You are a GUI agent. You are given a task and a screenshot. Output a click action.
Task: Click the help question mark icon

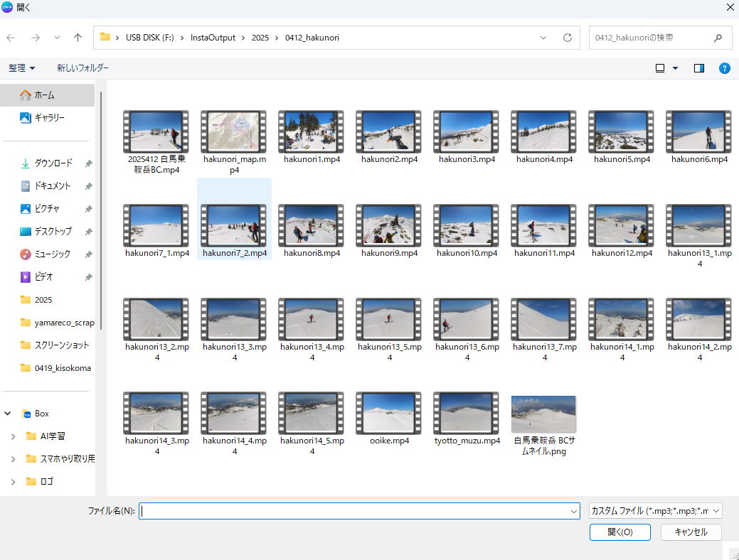724,68
